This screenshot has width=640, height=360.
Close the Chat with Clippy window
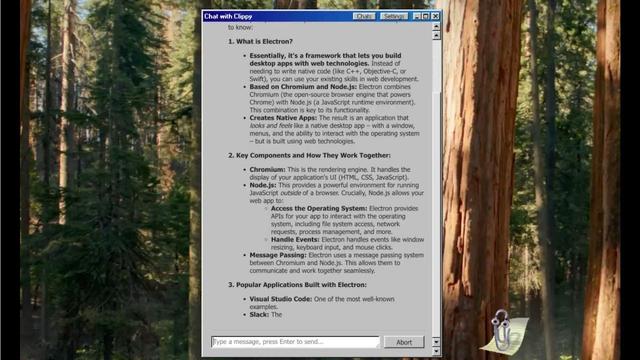click(436, 16)
